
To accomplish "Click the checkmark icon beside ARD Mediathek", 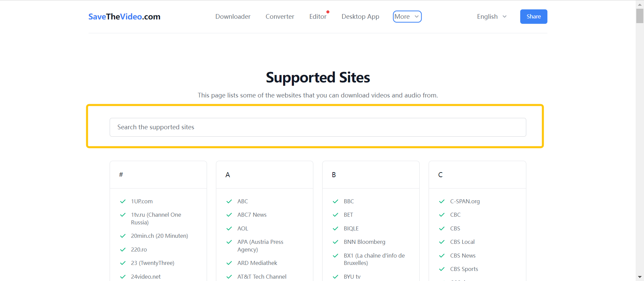I will click(x=229, y=263).
